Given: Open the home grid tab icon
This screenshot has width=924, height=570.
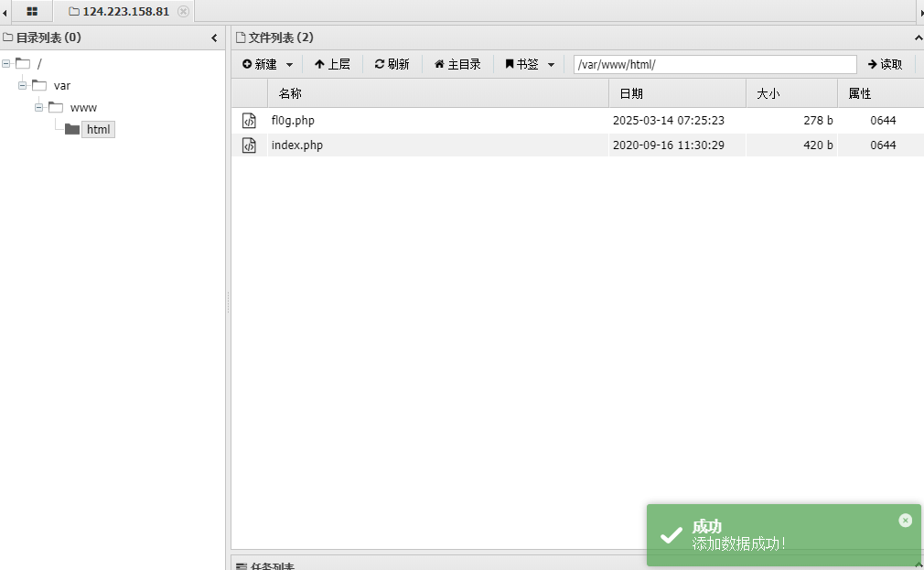Looking at the screenshot, I should (32, 11).
